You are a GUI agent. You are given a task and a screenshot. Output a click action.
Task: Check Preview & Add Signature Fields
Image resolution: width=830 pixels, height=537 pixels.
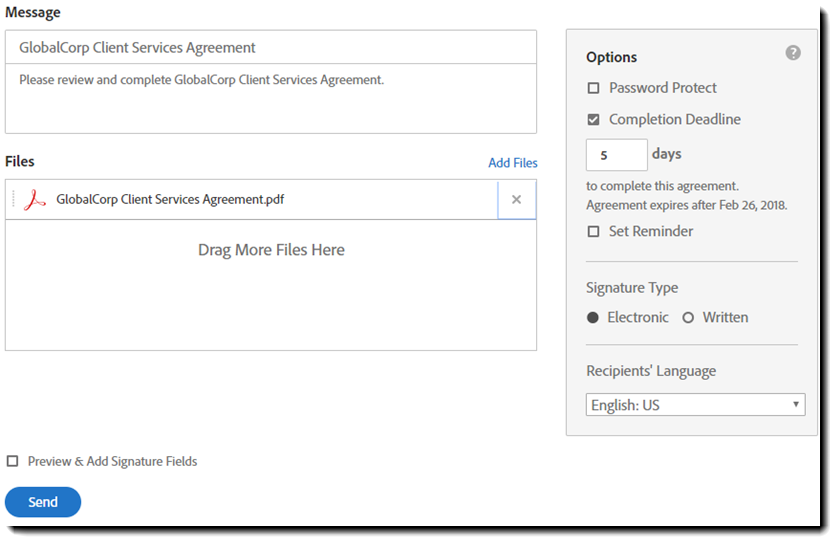(13, 462)
